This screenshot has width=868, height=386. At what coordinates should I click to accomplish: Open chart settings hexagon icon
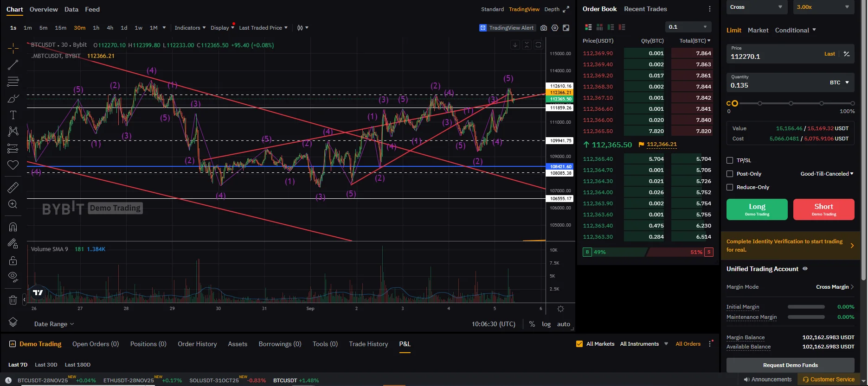point(555,28)
